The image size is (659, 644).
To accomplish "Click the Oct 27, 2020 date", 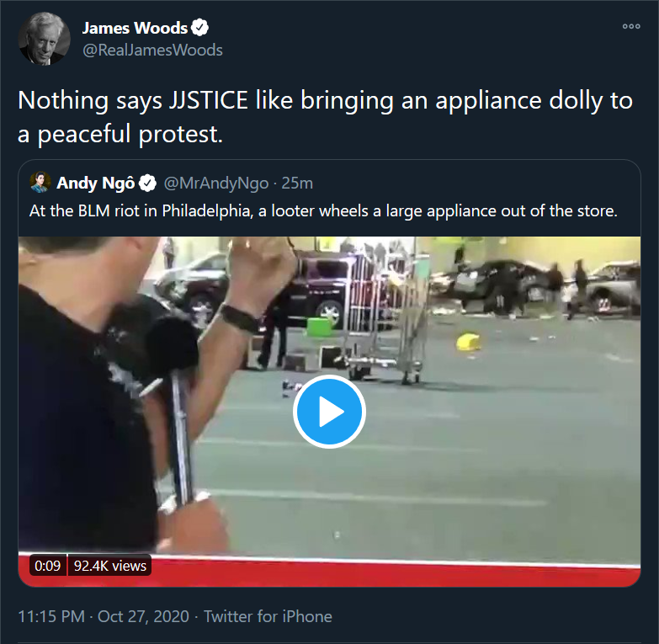I will [x=143, y=616].
